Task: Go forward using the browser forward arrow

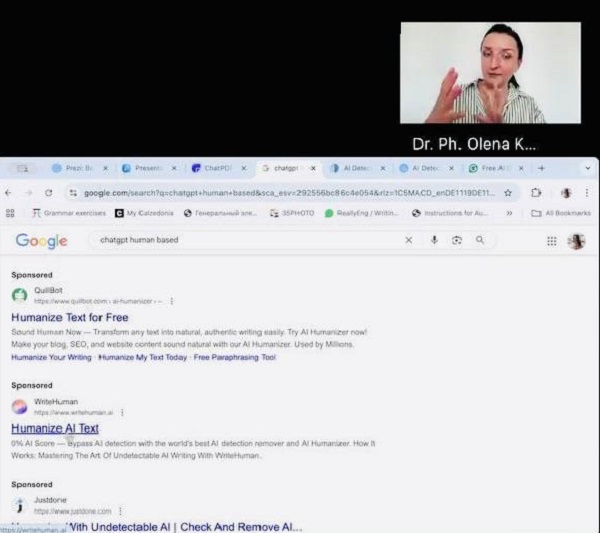Action: (x=29, y=193)
